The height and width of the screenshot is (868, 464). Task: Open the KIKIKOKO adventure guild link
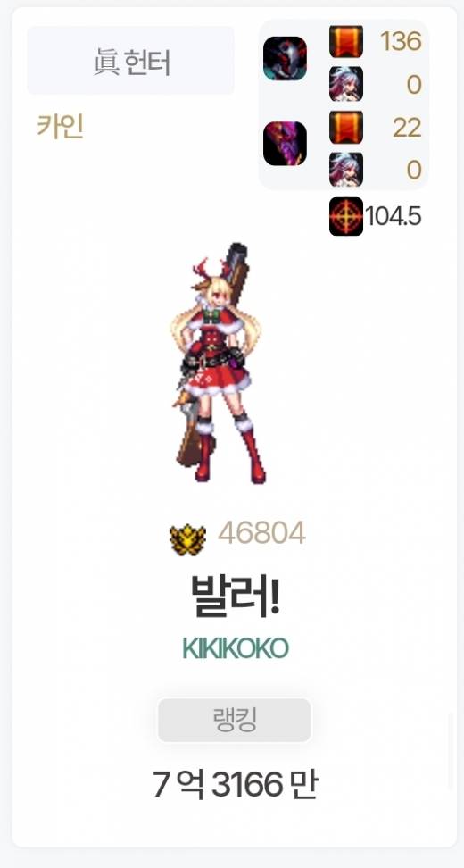236,648
